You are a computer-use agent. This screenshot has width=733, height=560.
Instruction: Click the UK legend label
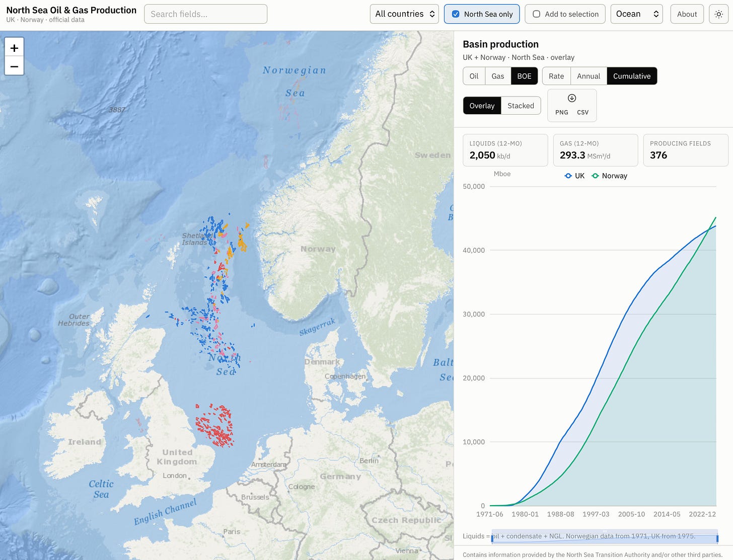tap(579, 176)
